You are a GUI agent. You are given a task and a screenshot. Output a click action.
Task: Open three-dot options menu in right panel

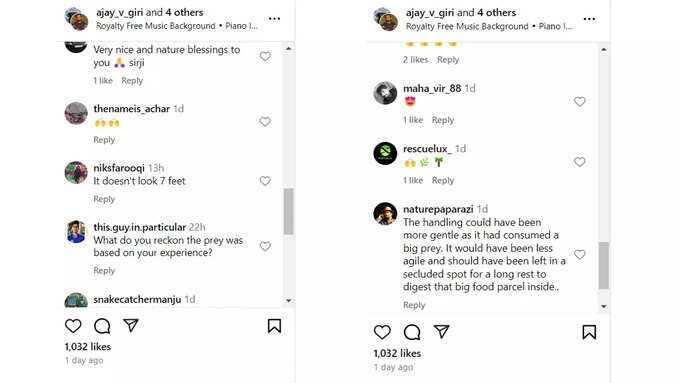[x=589, y=19]
